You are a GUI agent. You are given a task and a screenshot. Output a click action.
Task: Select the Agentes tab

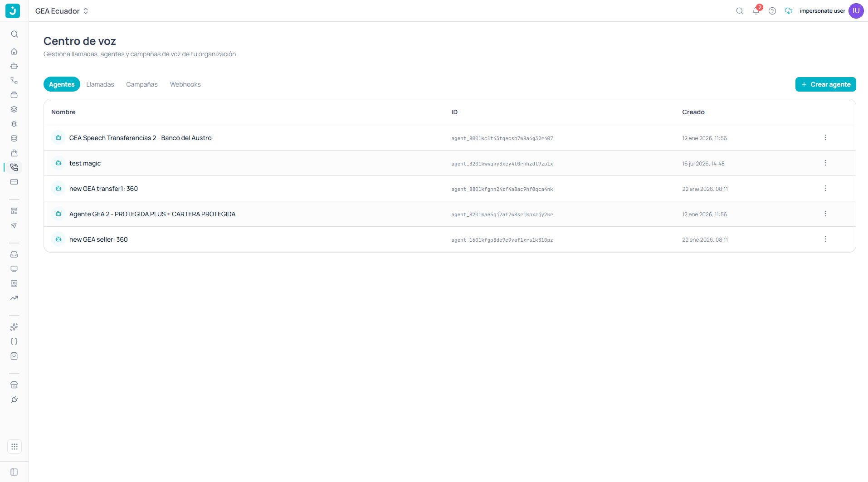point(62,84)
